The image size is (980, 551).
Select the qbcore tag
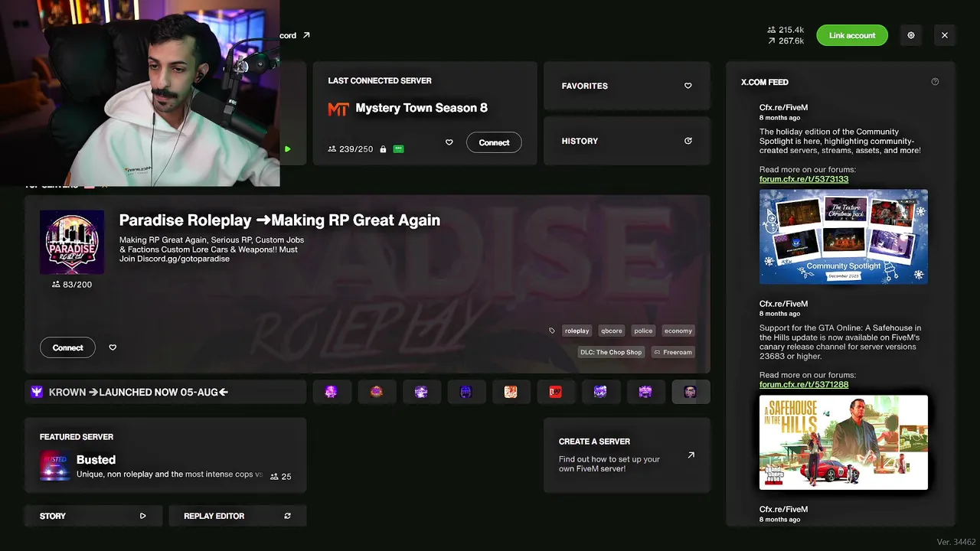[611, 331]
